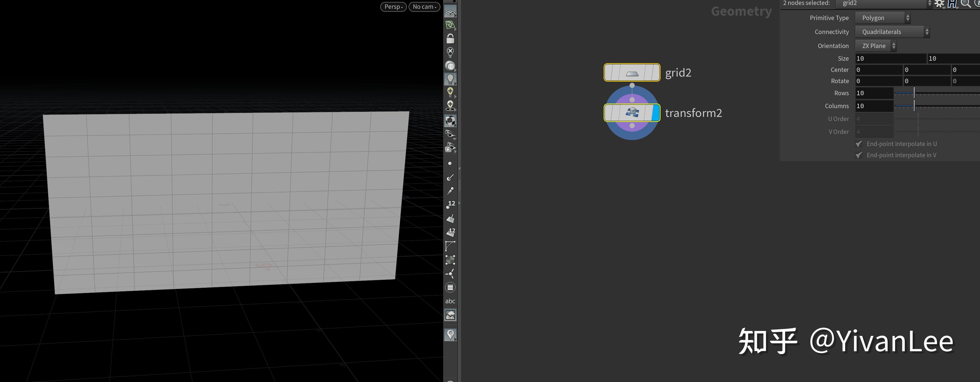Select the headlight bulb lighting icon
Image resolution: width=980 pixels, height=382 pixels.
pyautogui.click(x=450, y=79)
